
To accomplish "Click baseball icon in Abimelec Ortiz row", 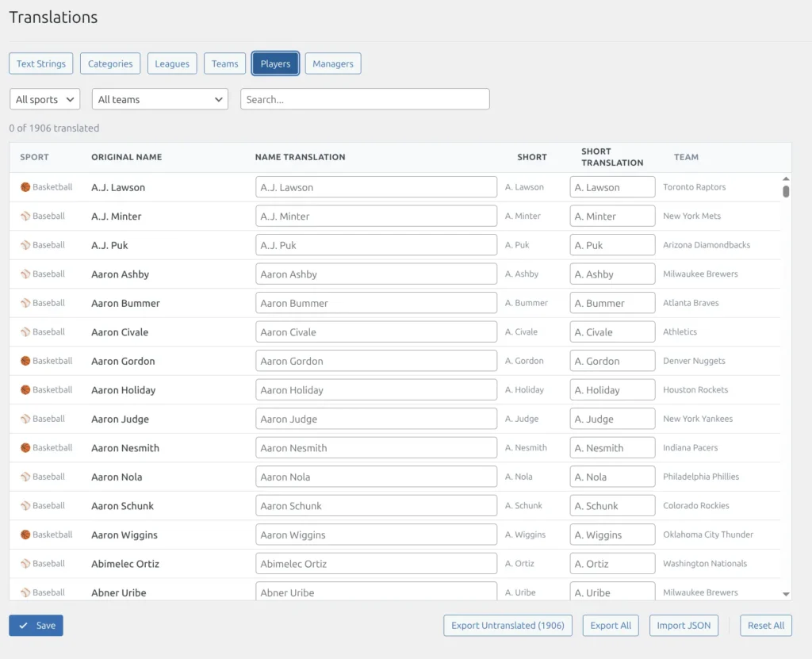I will tap(25, 564).
